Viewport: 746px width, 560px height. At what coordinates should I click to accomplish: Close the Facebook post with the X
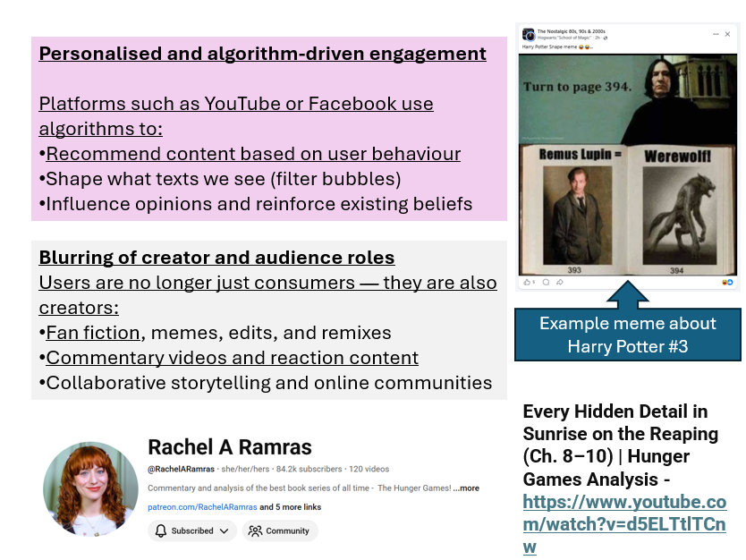pyautogui.click(x=727, y=34)
